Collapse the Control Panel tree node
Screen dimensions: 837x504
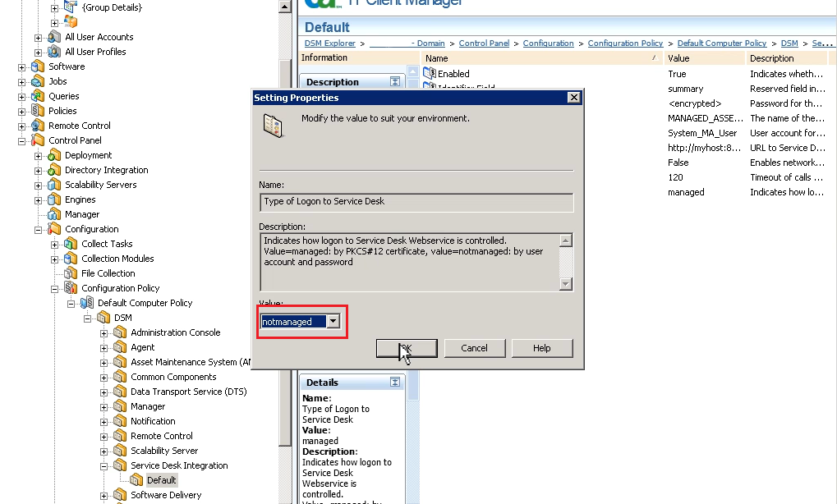pyautogui.click(x=21, y=141)
